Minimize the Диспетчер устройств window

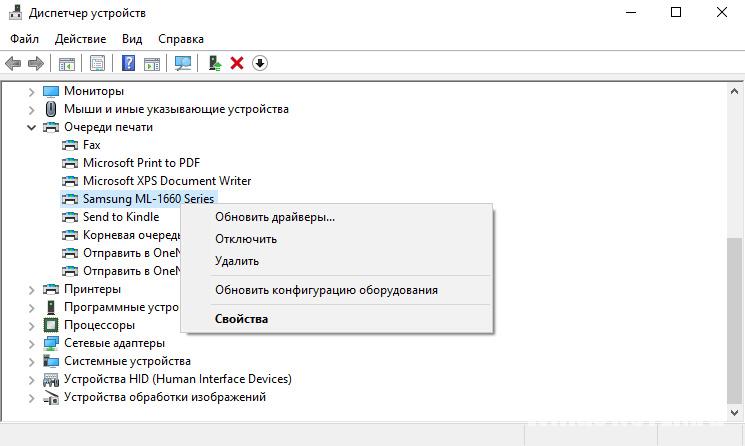tap(631, 12)
